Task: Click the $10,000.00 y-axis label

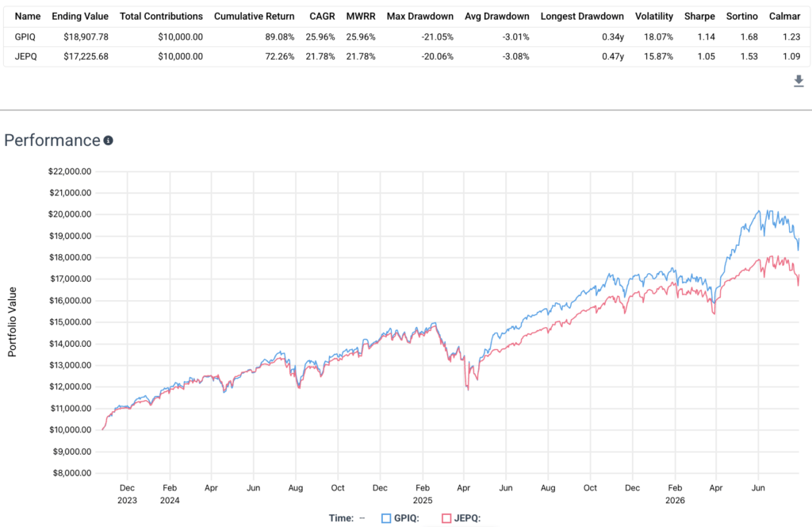Action: click(70, 429)
